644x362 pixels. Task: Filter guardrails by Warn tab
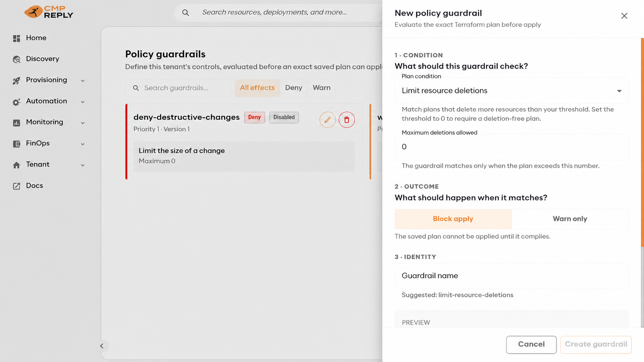(322, 88)
